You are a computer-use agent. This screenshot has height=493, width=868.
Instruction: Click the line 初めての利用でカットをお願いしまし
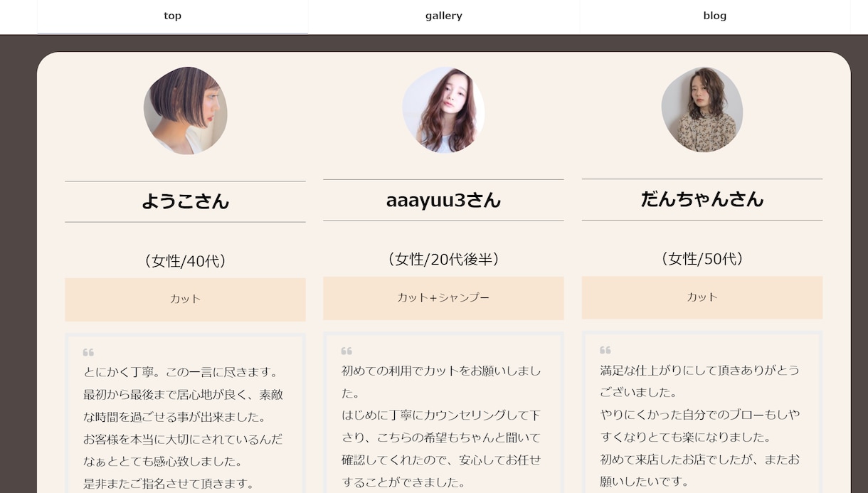click(441, 371)
